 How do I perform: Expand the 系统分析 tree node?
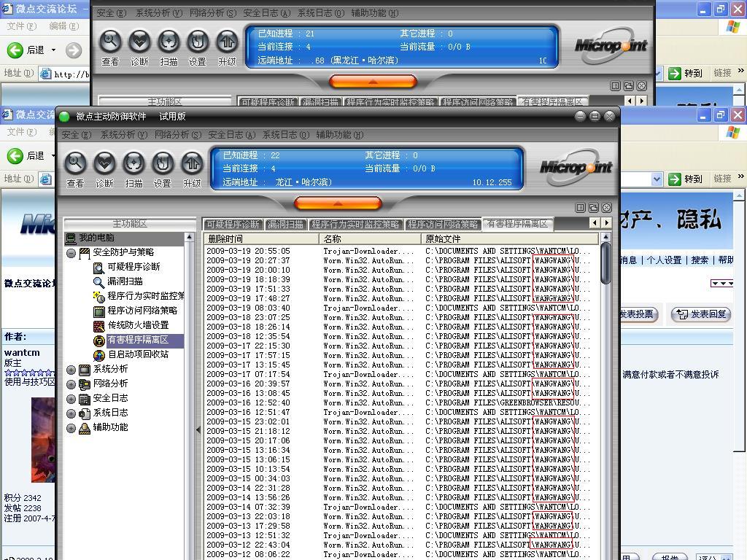tap(71, 370)
